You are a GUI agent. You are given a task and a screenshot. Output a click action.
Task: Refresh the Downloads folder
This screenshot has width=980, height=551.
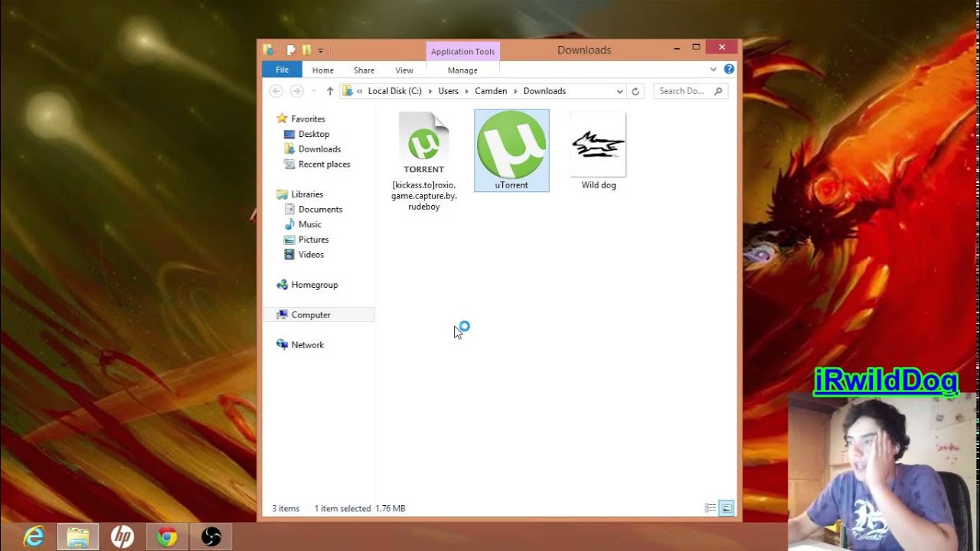pos(635,91)
